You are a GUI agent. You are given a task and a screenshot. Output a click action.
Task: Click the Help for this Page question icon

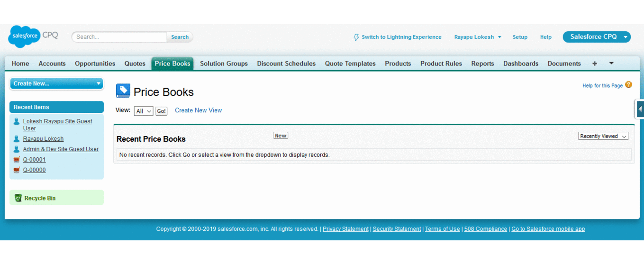[628, 85]
